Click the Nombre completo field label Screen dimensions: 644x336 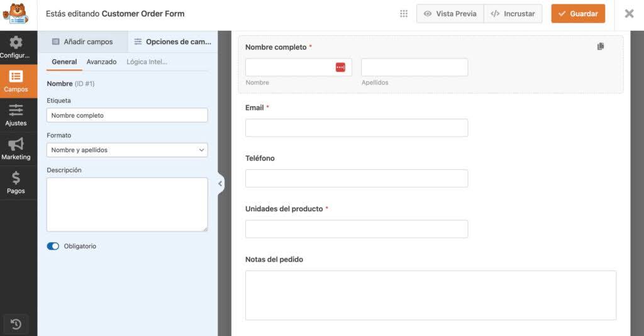(276, 47)
